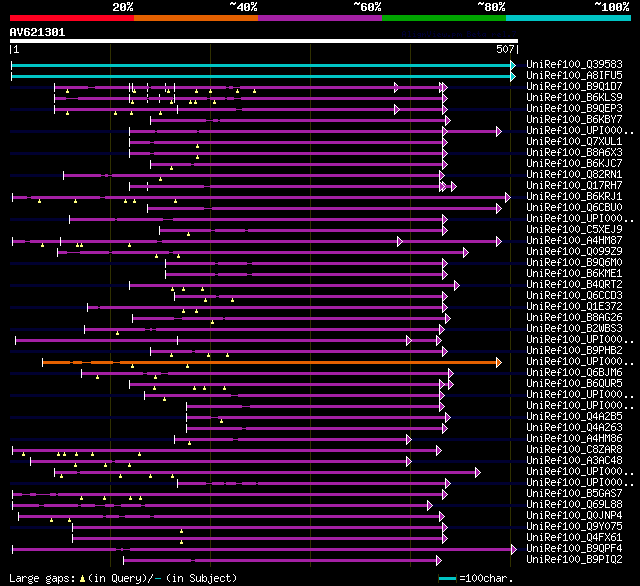Pick the UniRef100_Q9Y075 entry

pos(574,527)
